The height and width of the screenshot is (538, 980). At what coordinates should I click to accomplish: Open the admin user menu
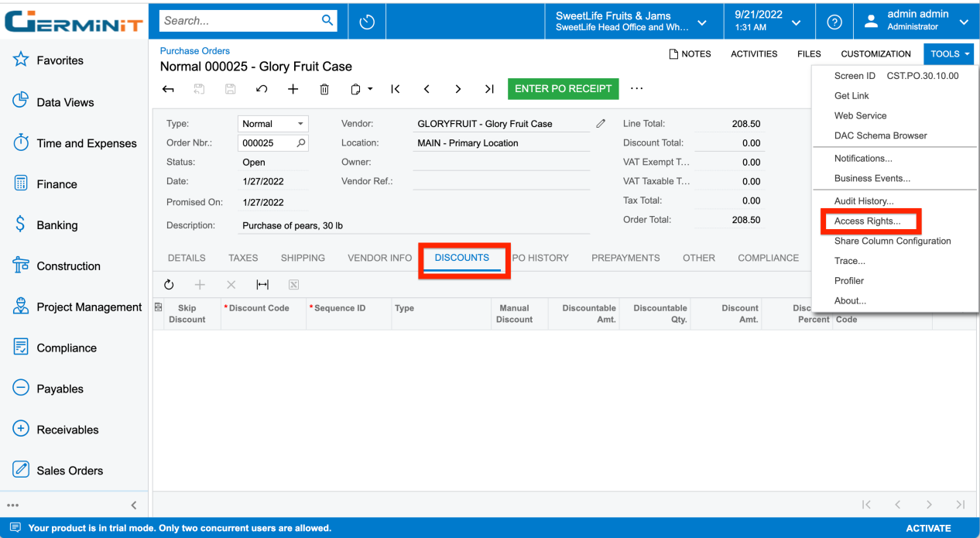click(918, 21)
